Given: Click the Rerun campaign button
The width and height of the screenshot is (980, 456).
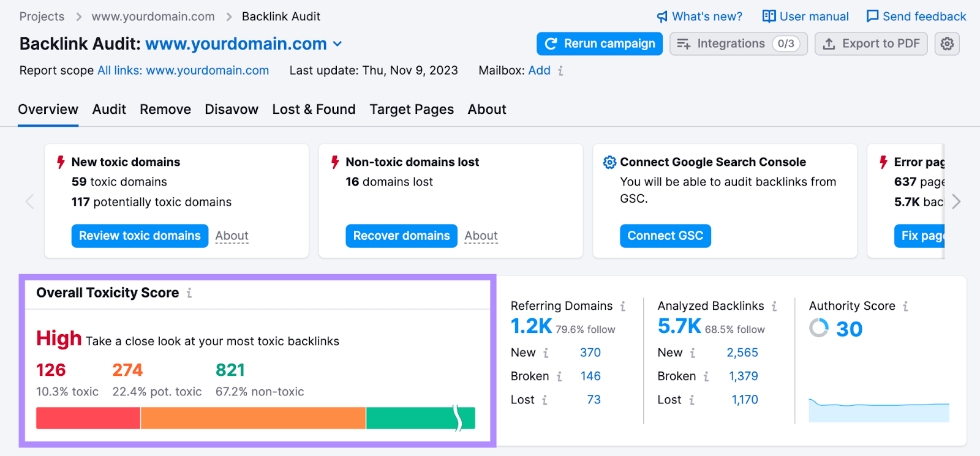Looking at the screenshot, I should pyautogui.click(x=600, y=43).
